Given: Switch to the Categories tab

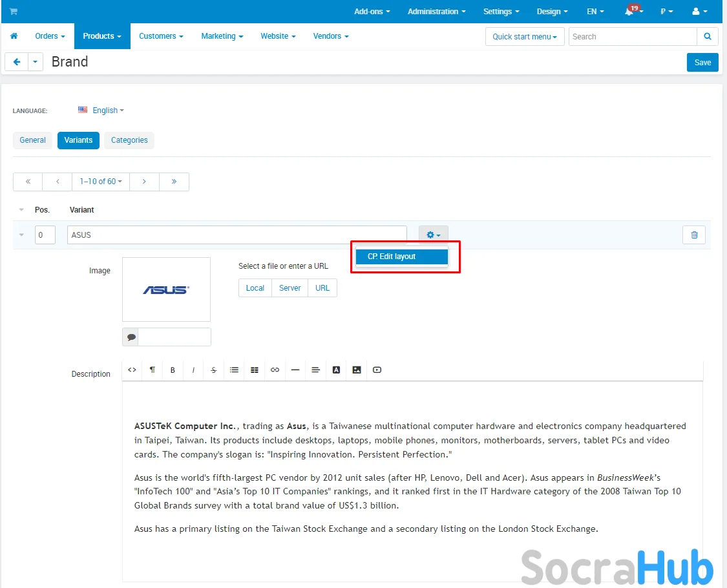Looking at the screenshot, I should click(129, 140).
